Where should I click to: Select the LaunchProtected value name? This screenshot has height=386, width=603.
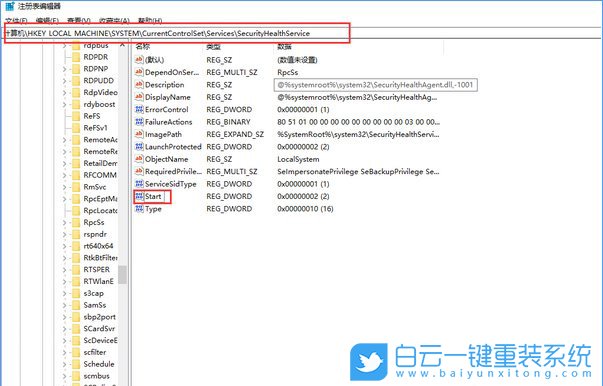pos(173,147)
